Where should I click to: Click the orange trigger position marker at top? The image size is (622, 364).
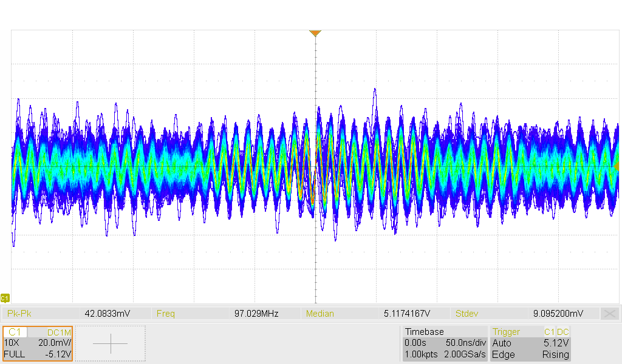pos(315,33)
